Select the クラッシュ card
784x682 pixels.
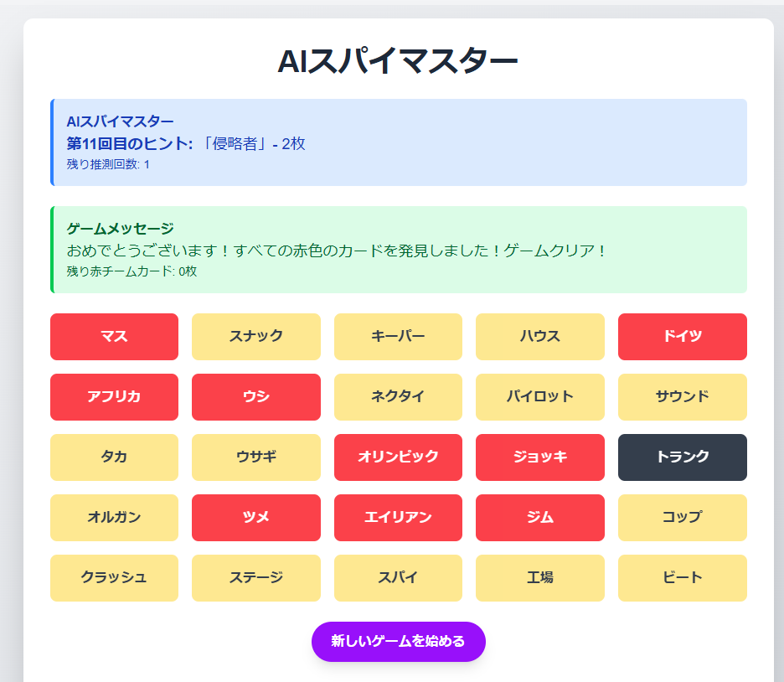point(114,578)
